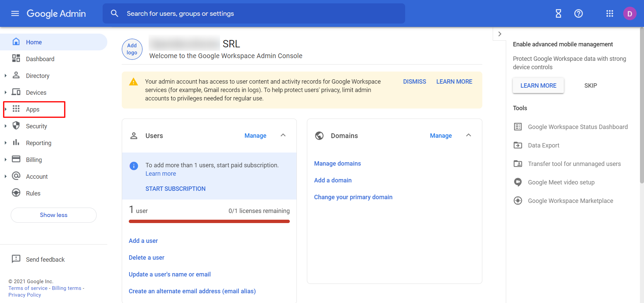Collapse the Domains card chevron

(468, 135)
